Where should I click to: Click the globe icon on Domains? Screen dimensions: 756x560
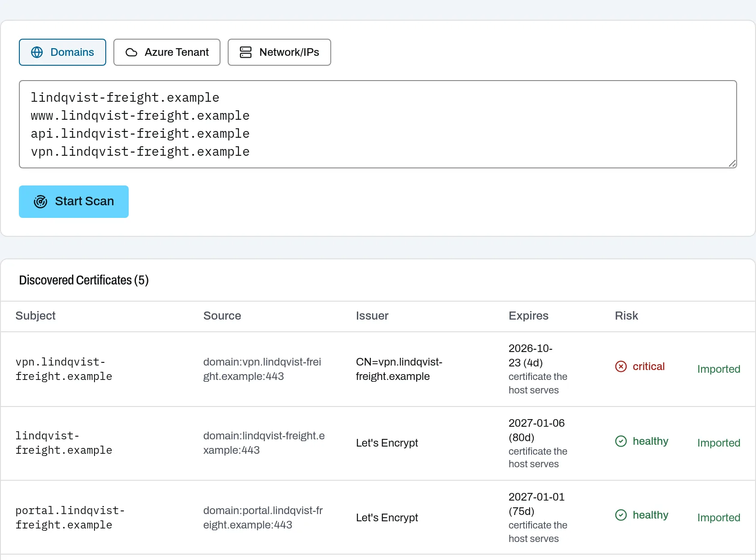click(37, 52)
